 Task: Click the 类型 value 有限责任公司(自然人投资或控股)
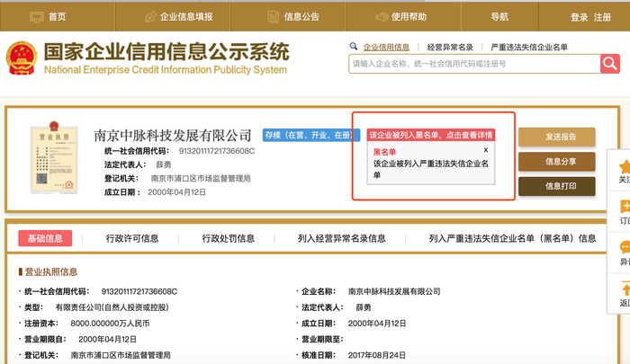tap(112, 307)
